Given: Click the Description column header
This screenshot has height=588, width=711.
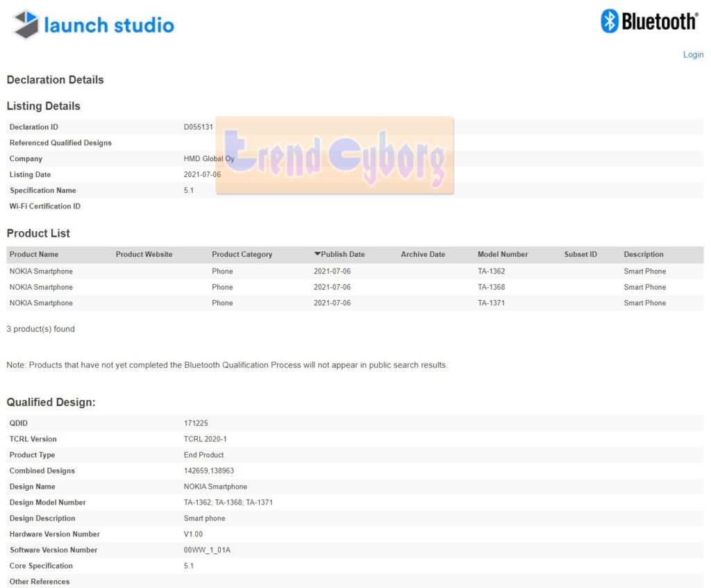Looking at the screenshot, I should [x=644, y=255].
